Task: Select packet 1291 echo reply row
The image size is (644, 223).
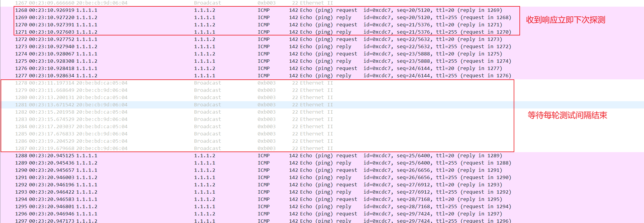Action: [x=263, y=178]
